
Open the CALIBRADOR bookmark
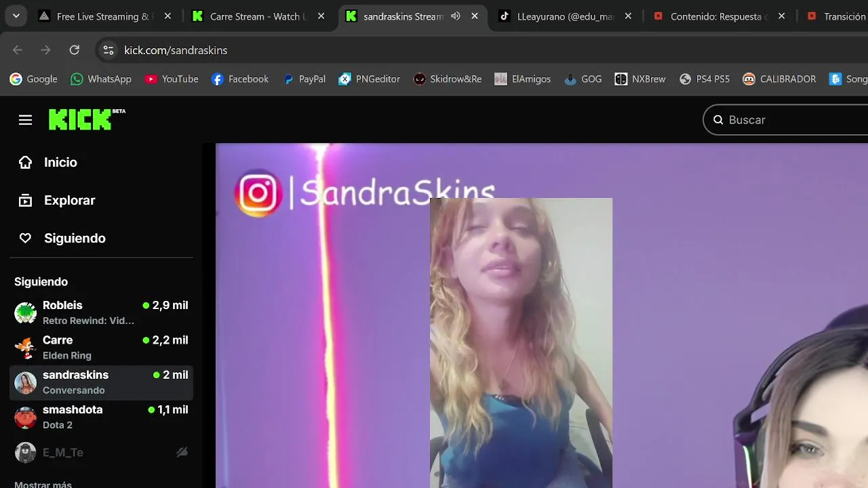point(779,79)
